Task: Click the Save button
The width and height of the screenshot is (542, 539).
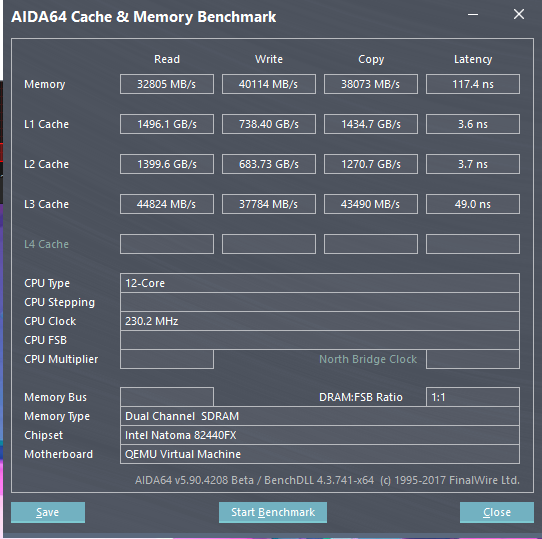Action: coord(48,512)
